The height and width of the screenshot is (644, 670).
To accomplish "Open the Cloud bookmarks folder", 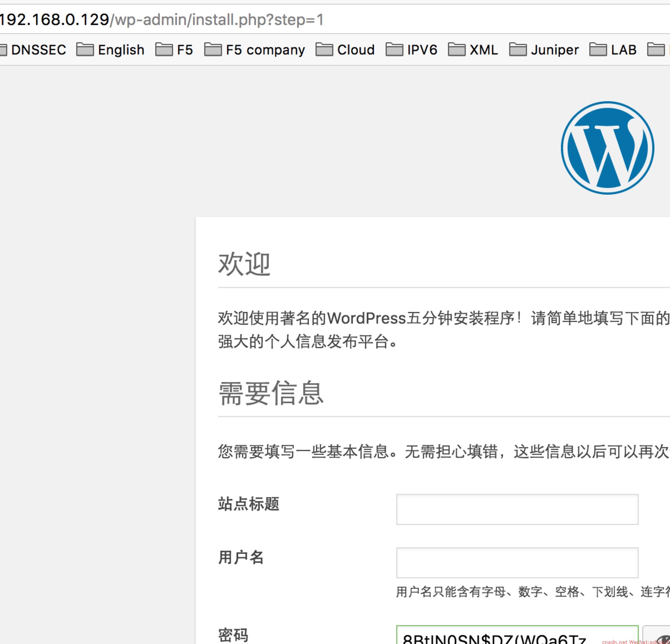I will (345, 50).
